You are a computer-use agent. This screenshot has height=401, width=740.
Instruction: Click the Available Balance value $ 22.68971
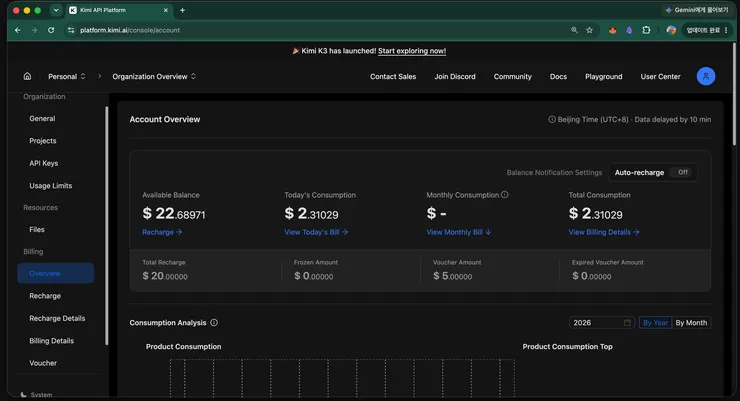click(x=174, y=214)
